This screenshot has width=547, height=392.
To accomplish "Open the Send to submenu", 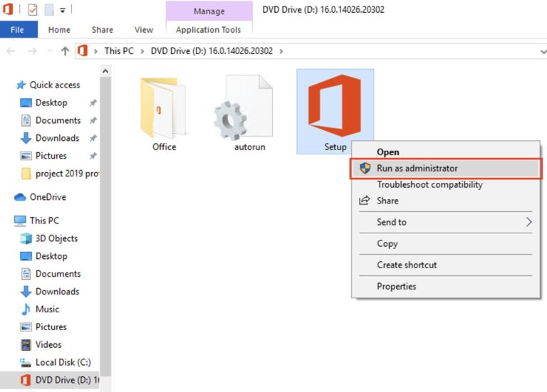I will [445, 222].
